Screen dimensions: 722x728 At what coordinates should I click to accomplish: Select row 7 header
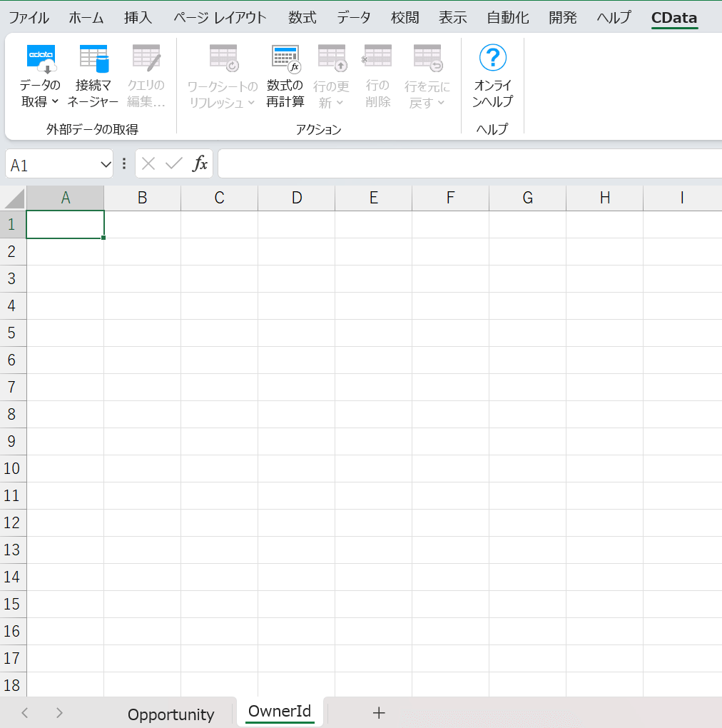pyautogui.click(x=13, y=388)
